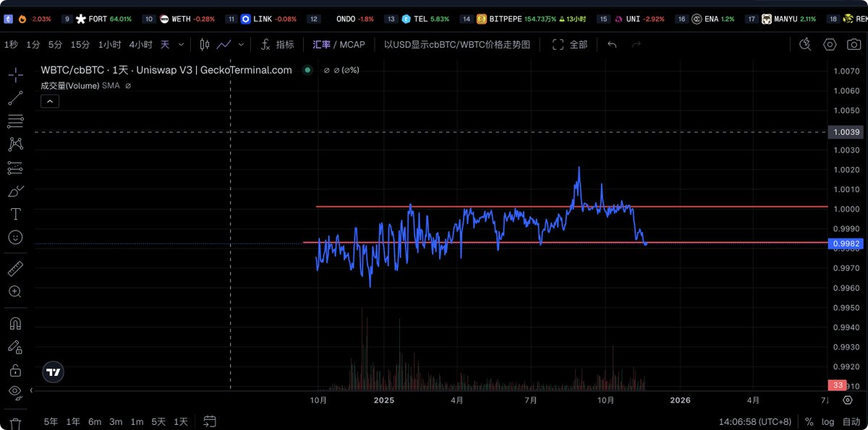Toggle 以USD显示cbBTC/WBTC价格走势图 option

coord(457,45)
